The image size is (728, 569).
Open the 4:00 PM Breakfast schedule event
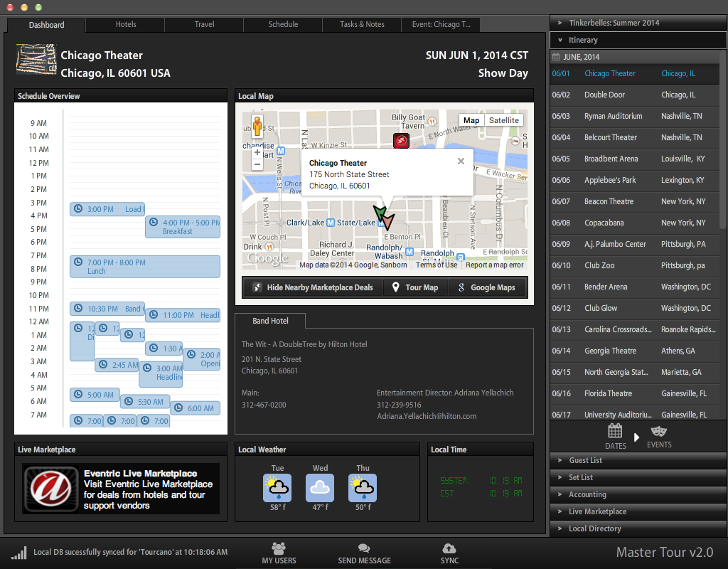pyautogui.click(x=183, y=227)
